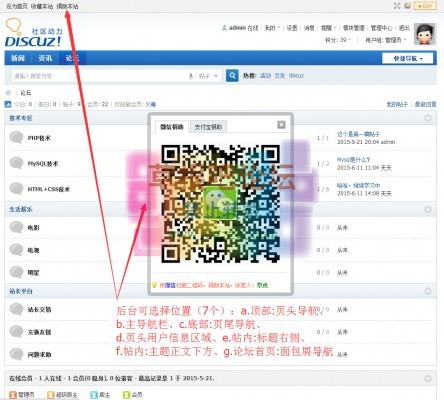Click hot search term 交友
The width and height of the screenshot is (444, 400).
pos(280,76)
